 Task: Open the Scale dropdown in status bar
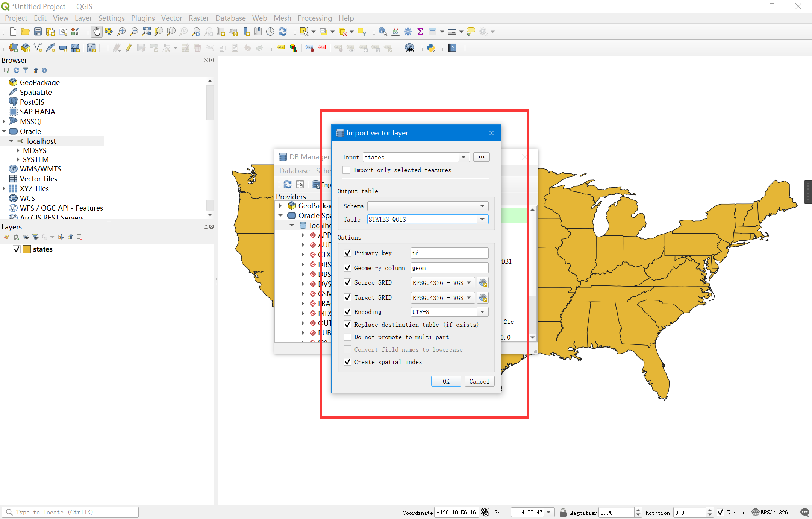tap(548, 513)
